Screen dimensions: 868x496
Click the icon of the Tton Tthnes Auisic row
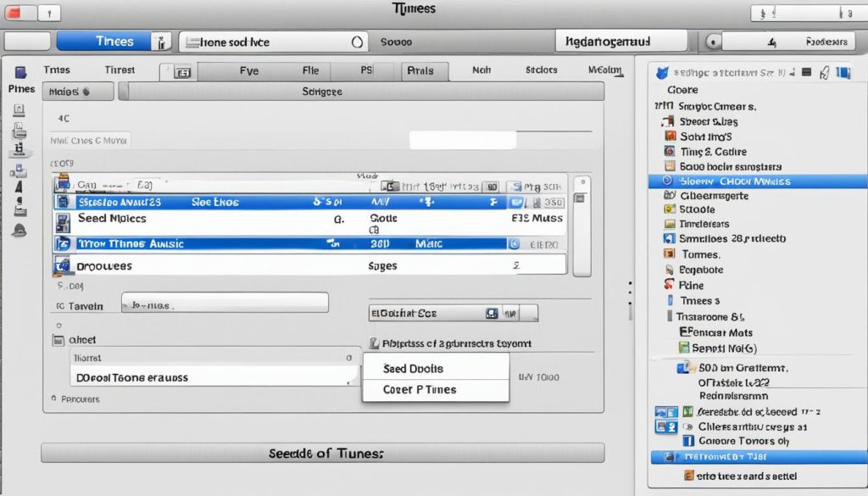click(x=63, y=243)
